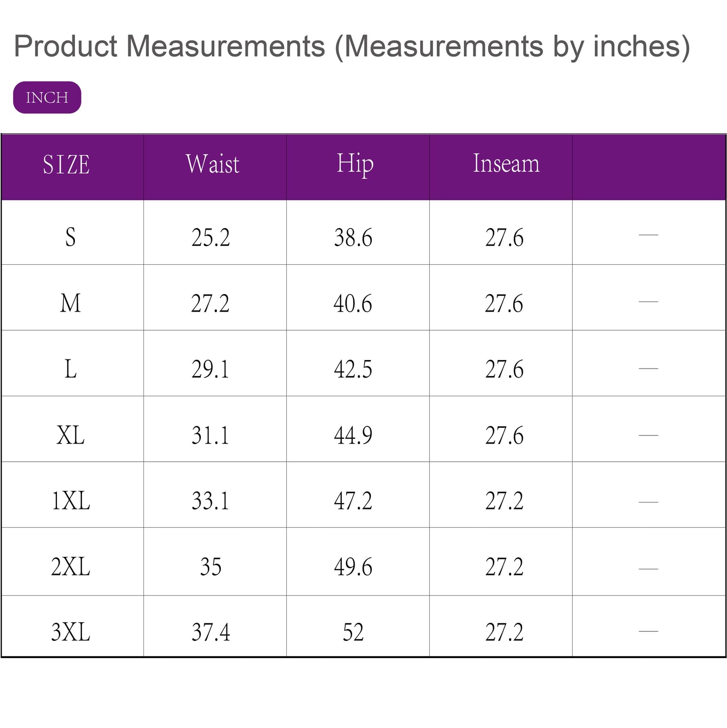Screen dimensions: 727x728
Task: Click the Inseam column header
Action: pos(506,164)
